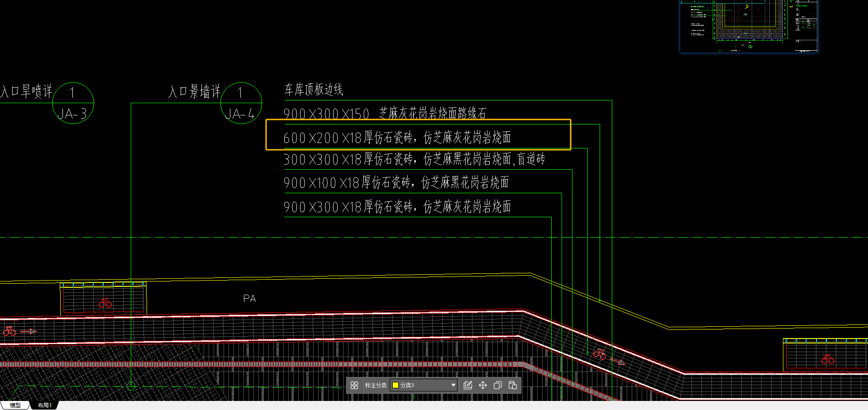
Task: Click the 900X100X18 annotation text
Action: [396, 183]
